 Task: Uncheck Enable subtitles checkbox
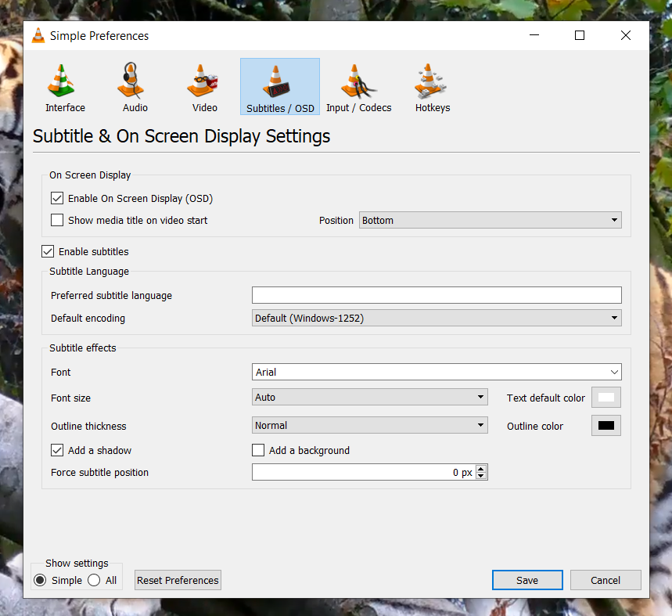(48, 251)
